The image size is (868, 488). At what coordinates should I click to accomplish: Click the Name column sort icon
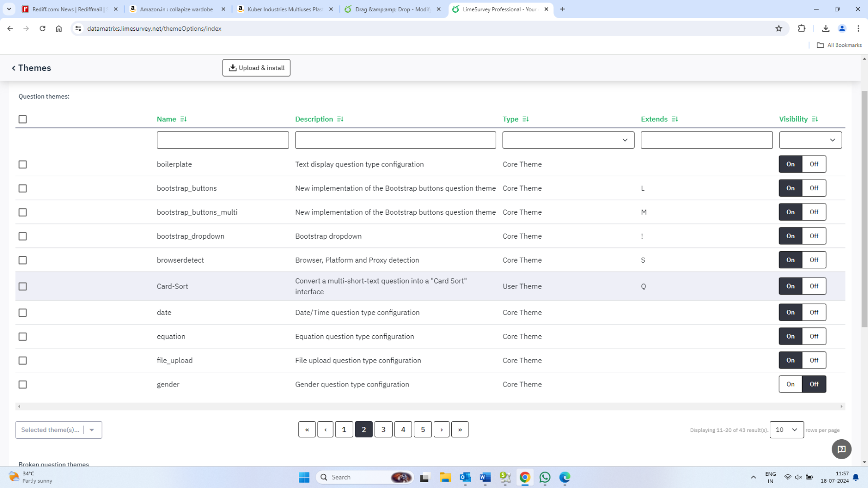pos(183,119)
